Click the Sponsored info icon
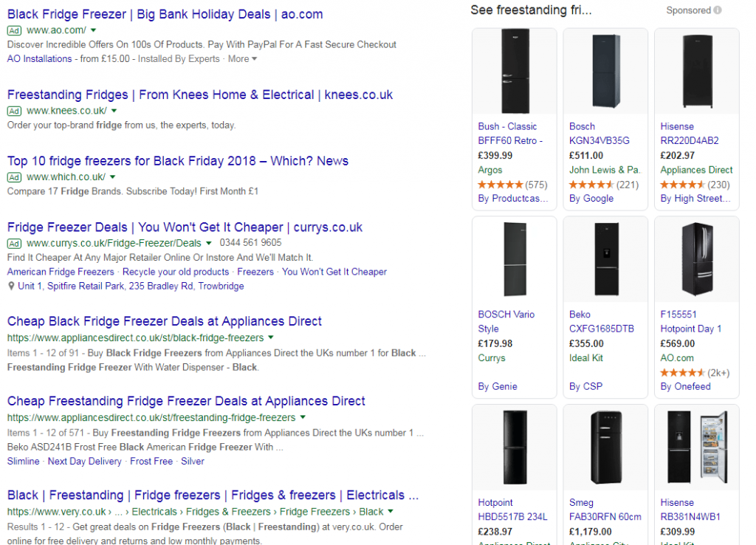Viewport: 756px width, 545px height. [x=718, y=10]
